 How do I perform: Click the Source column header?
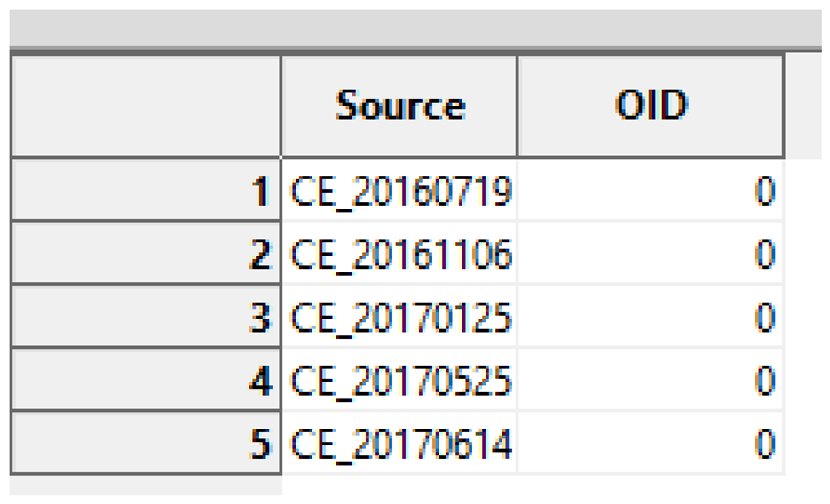(399, 106)
